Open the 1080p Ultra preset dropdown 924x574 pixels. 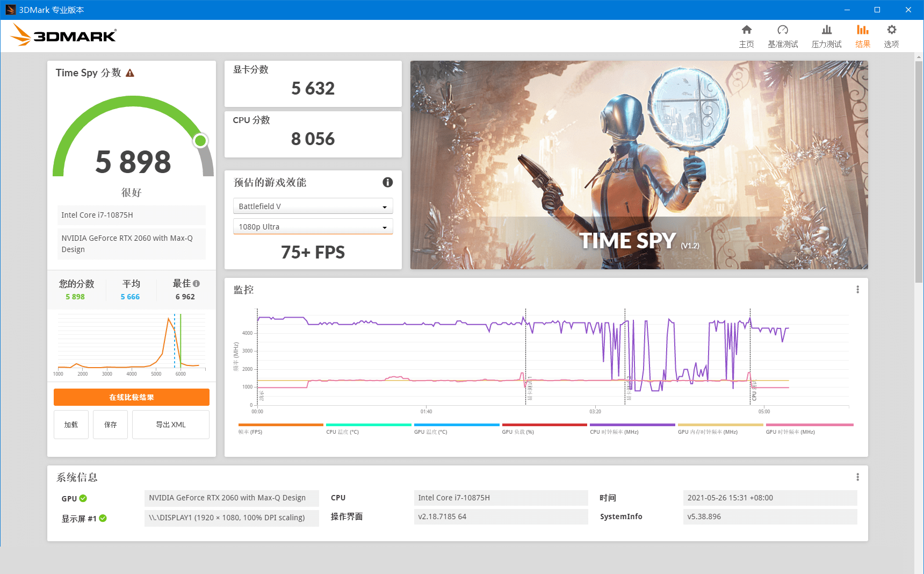tap(313, 226)
